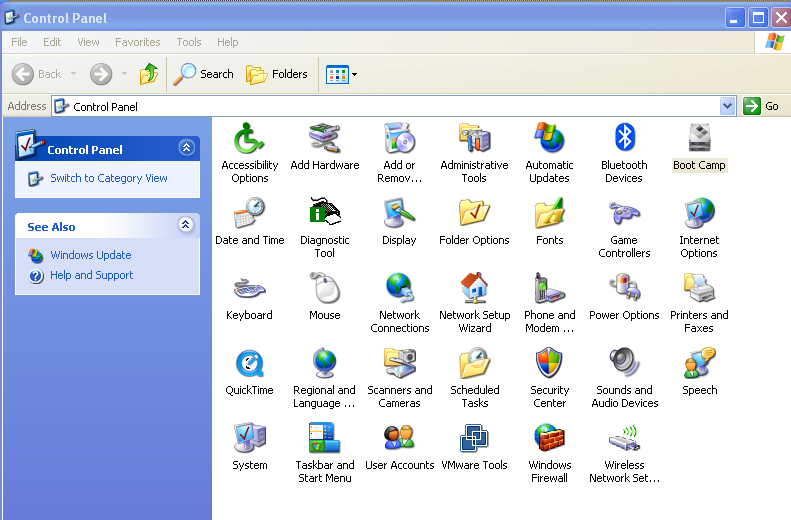Collapse the See Also section

(x=186, y=226)
